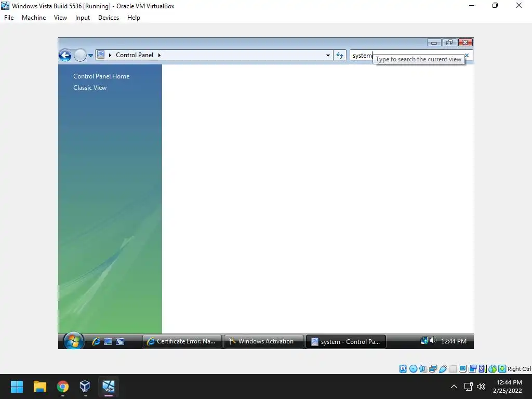The image size is (532, 399).
Task: Click the VirtualBox display indicator icon
Action: (462, 368)
